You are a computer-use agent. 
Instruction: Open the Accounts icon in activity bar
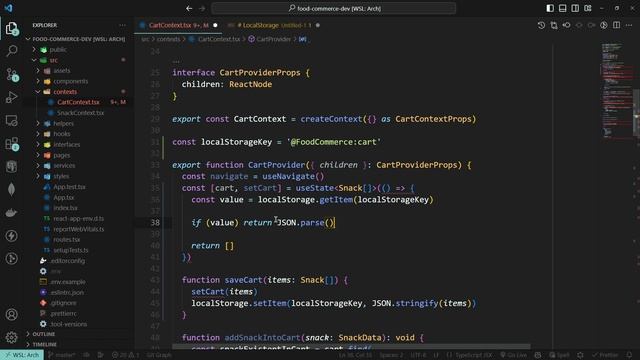tap(11, 314)
